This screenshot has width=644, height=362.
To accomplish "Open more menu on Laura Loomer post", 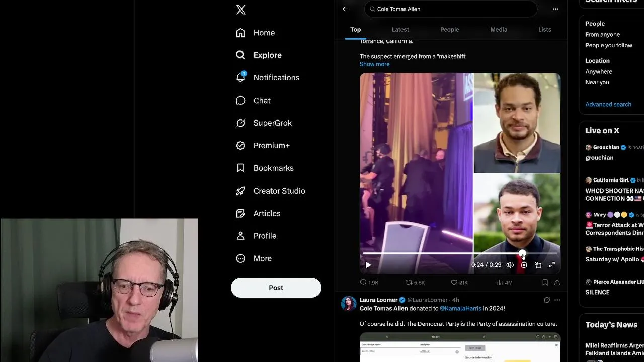I will 557,300.
